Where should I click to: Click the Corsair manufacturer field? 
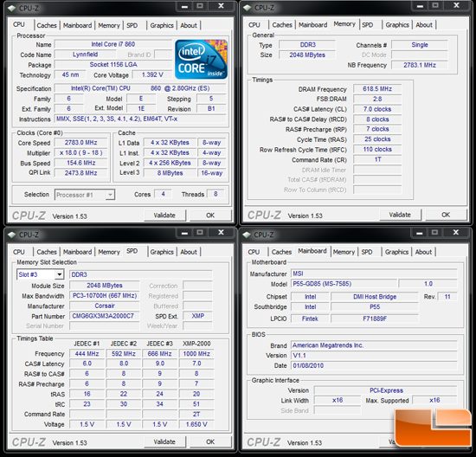[x=104, y=306]
